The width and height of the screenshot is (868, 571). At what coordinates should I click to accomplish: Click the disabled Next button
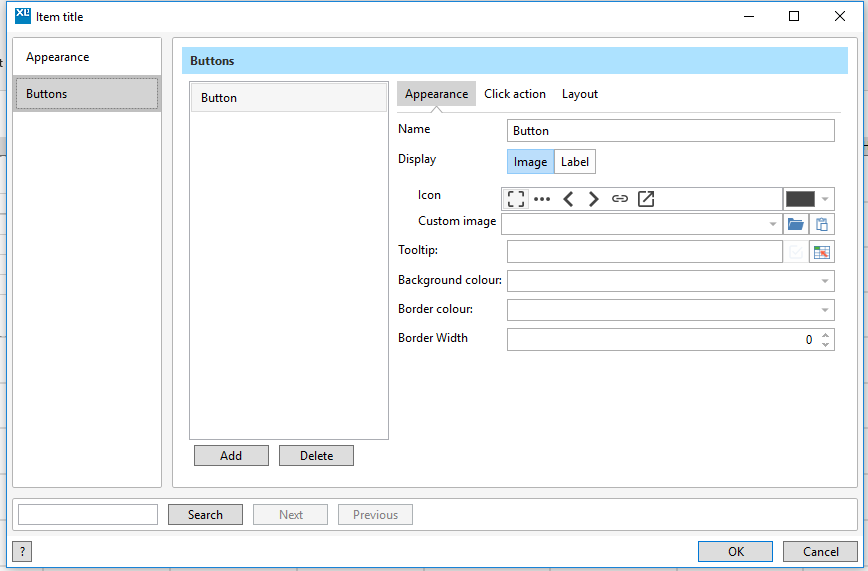pyautogui.click(x=291, y=515)
